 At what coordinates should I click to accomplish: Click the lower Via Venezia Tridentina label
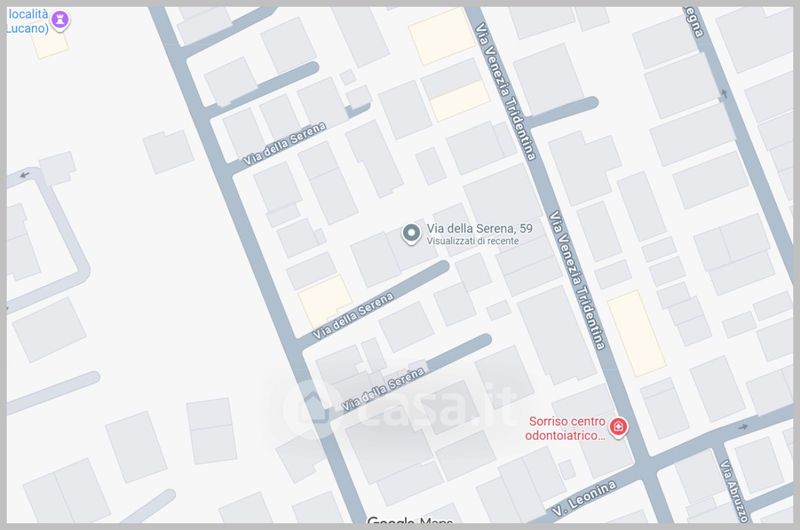[x=577, y=280]
